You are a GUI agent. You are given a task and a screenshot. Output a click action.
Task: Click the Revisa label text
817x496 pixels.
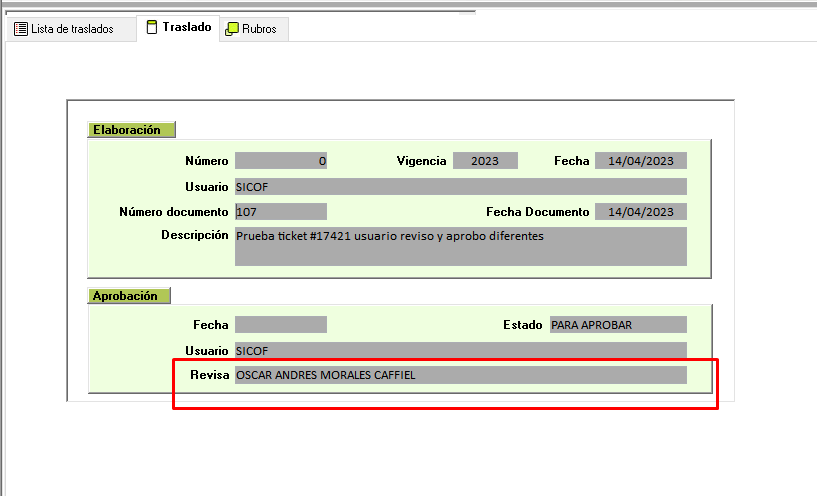(209, 375)
